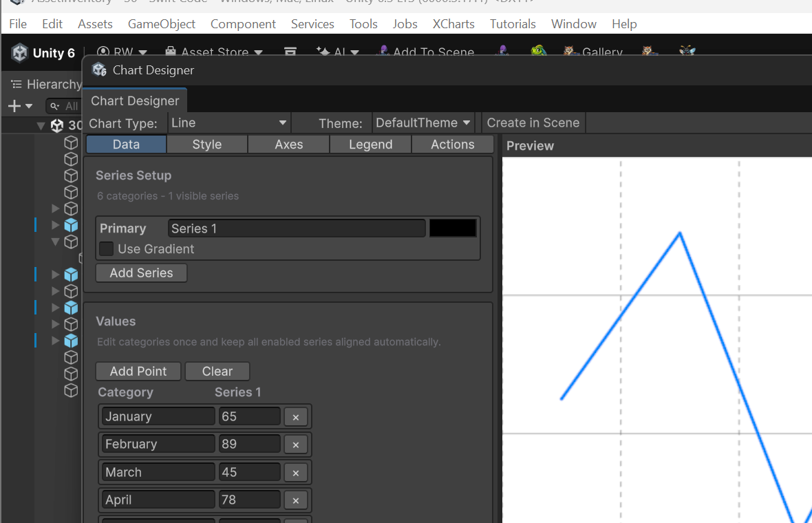Click the Unity 6 logo in the toolbar
This screenshot has width=812, height=523.
coord(20,53)
